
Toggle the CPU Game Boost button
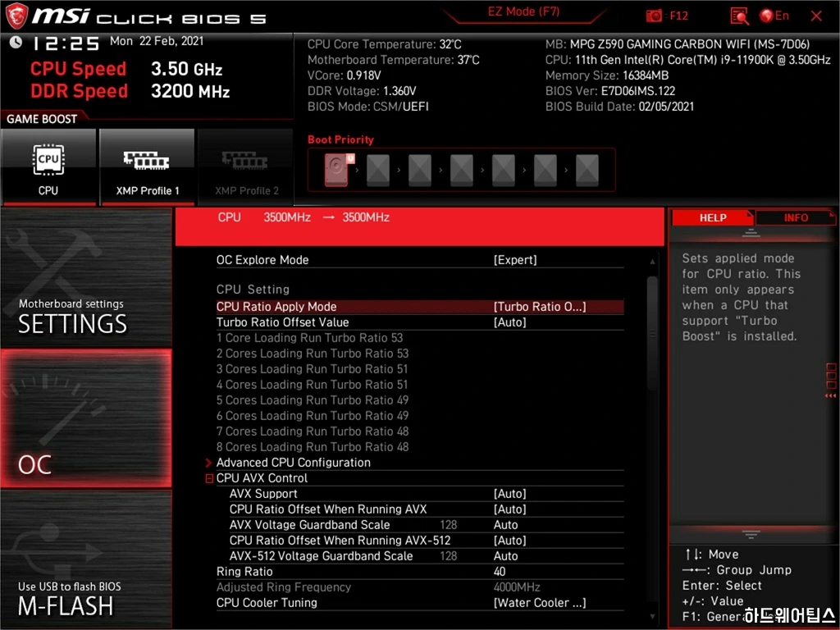(48, 167)
